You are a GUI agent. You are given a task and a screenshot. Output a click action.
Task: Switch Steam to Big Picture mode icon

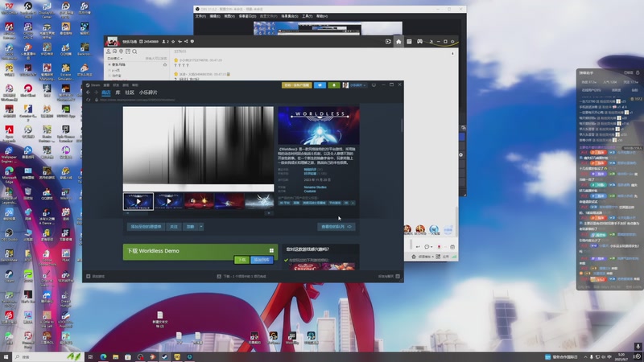click(x=374, y=85)
